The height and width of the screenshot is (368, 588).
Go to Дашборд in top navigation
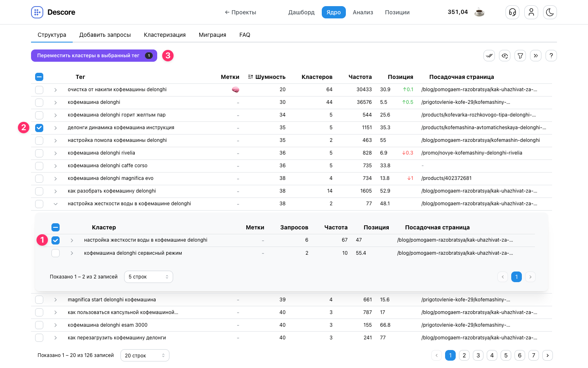tap(301, 12)
